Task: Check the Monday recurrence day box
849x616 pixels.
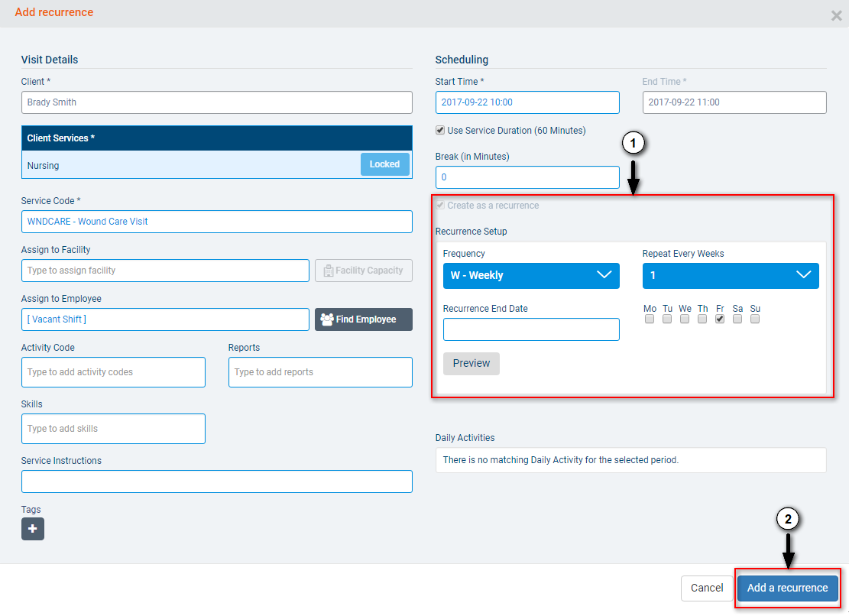Action: point(650,319)
